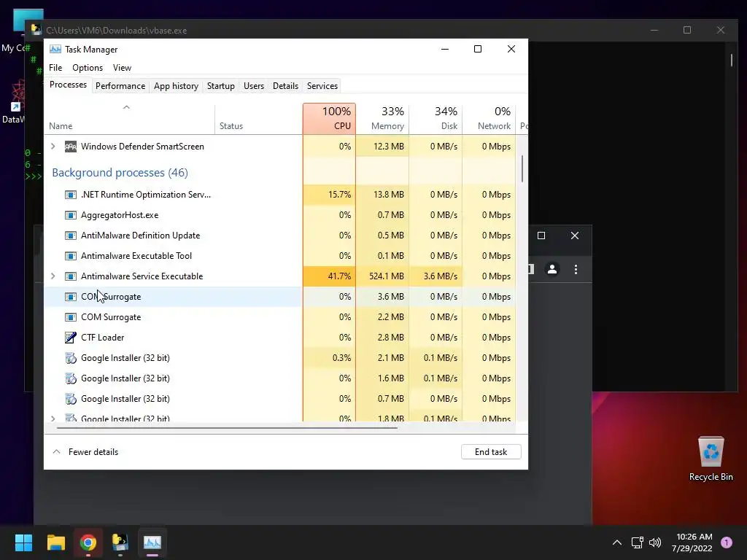Select the Google Installer row using 0.7 MB
The height and width of the screenshot is (560, 747).
(x=280, y=399)
